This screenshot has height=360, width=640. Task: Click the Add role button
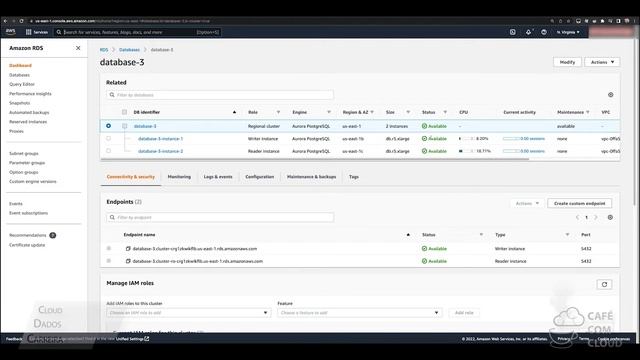464,313
